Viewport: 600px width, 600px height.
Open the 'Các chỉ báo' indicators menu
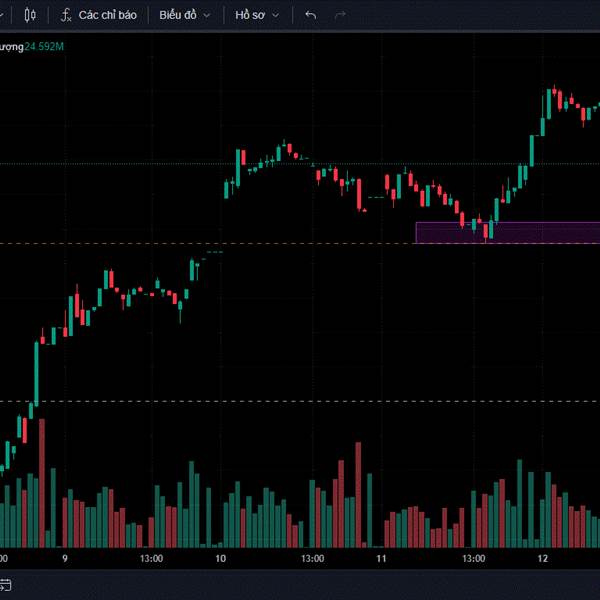(108, 15)
